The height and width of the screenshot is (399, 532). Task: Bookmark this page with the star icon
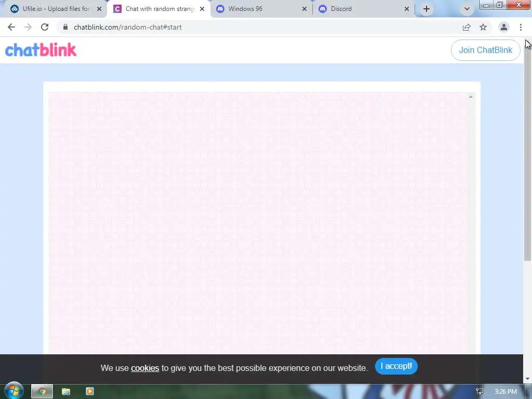point(483,27)
